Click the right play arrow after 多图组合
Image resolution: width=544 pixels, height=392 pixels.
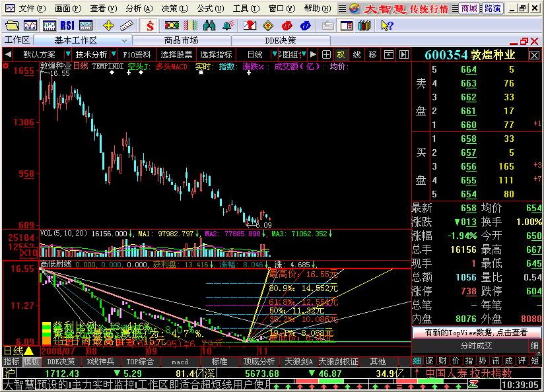click(x=313, y=55)
